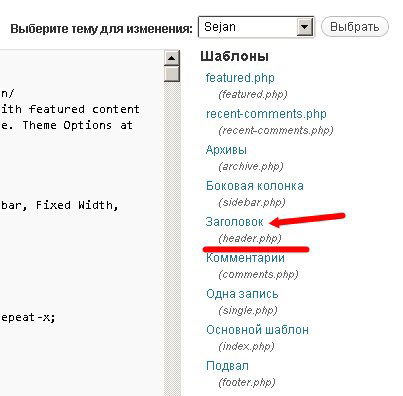Click the 'ith featured content' code line
This screenshot has height=396, width=403.
tap(70, 109)
